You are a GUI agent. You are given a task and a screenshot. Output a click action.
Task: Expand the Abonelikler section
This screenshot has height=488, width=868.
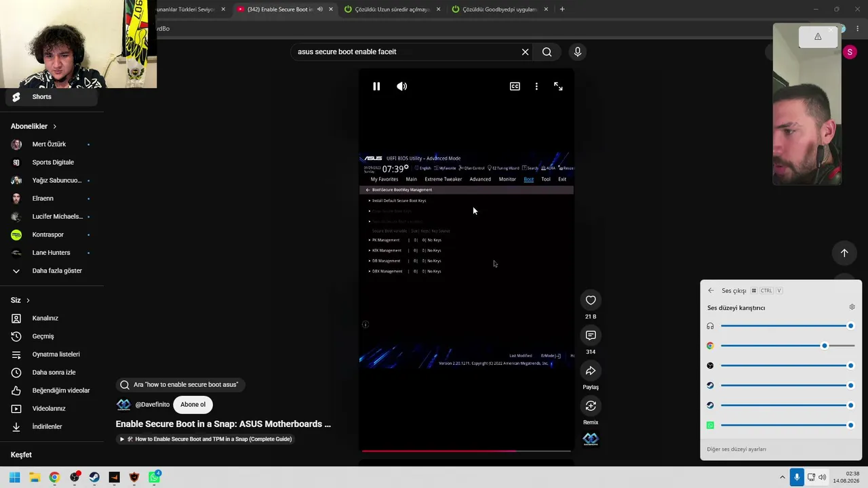[34, 126]
